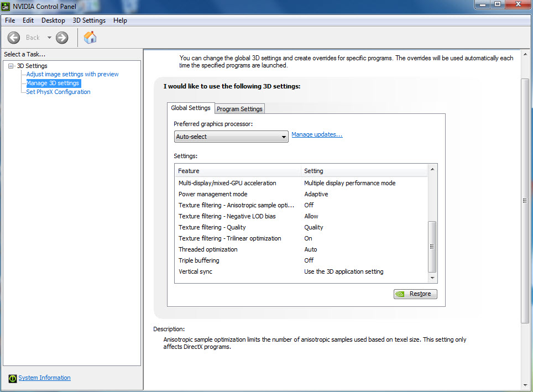Click the Forward arrow icon

[x=62, y=38]
